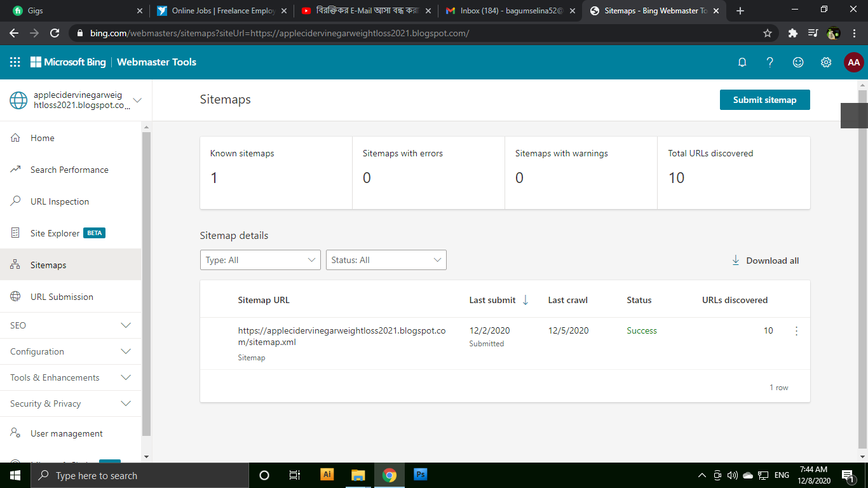The height and width of the screenshot is (488, 868).
Task: Open the sitemap.xml link
Action: [x=341, y=336]
